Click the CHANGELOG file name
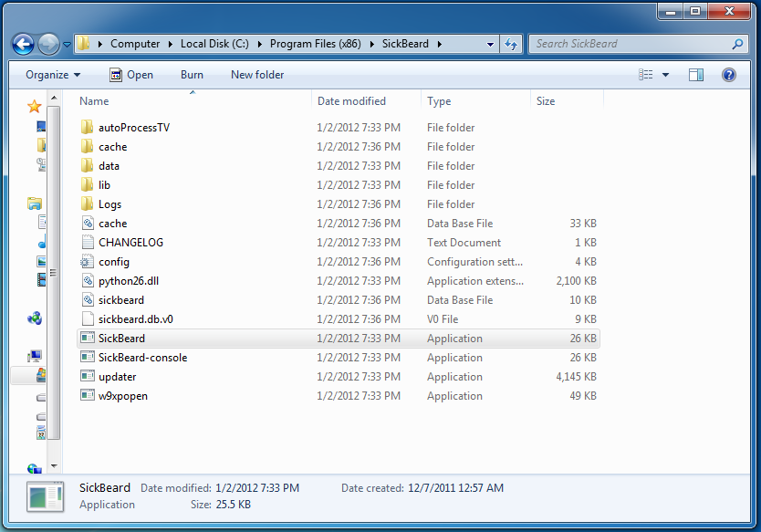761x532 pixels. [130, 242]
